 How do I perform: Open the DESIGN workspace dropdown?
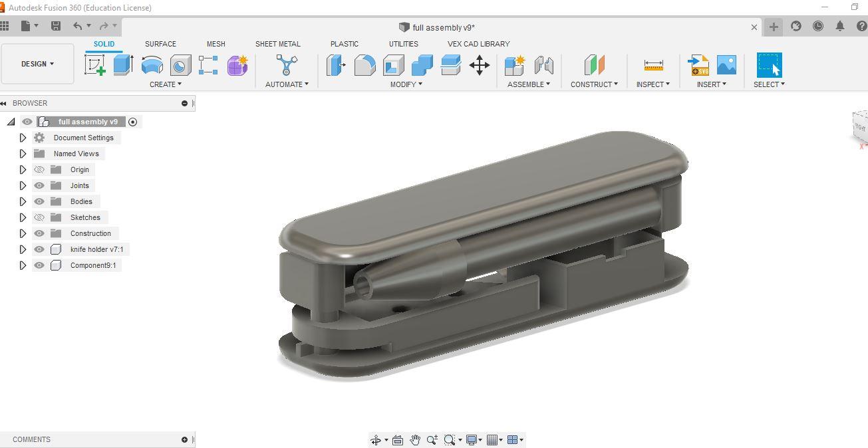tap(37, 64)
